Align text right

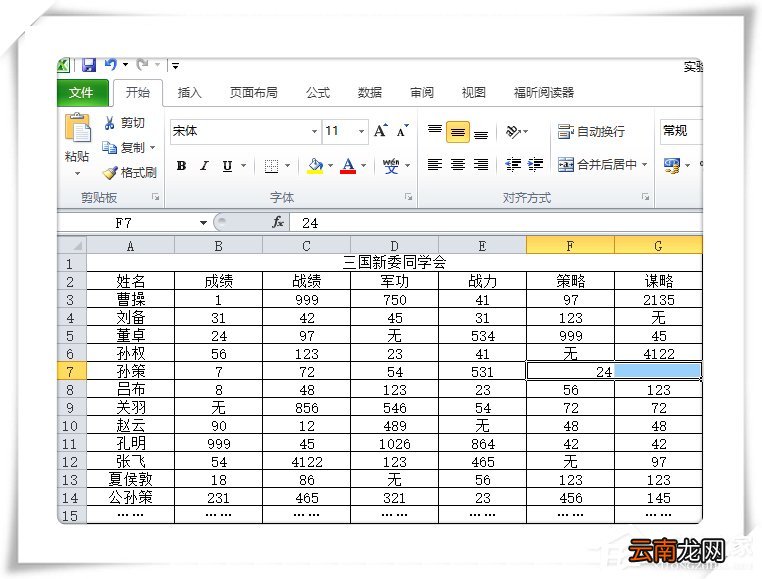tap(481, 164)
